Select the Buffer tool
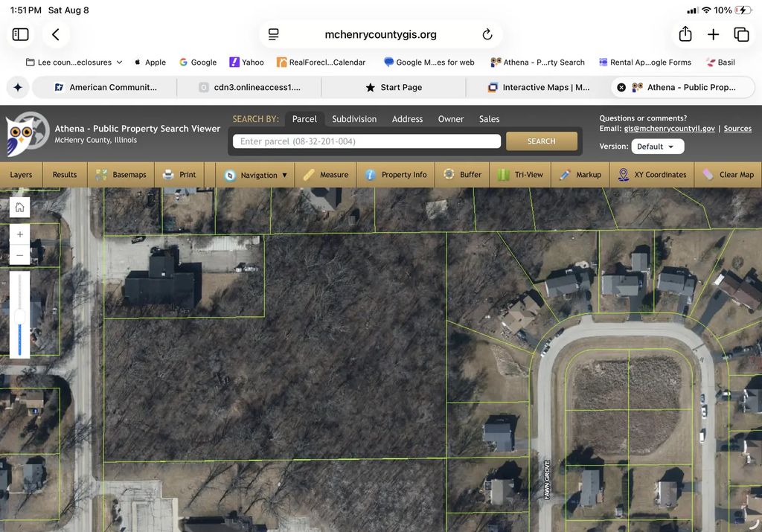This screenshot has width=762, height=532. (x=462, y=175)
